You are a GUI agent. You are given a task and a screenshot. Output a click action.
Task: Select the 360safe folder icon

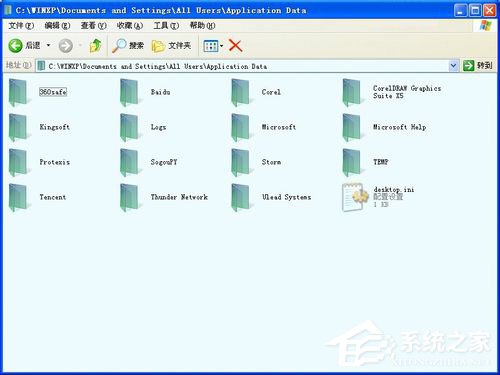pos(18,92)
